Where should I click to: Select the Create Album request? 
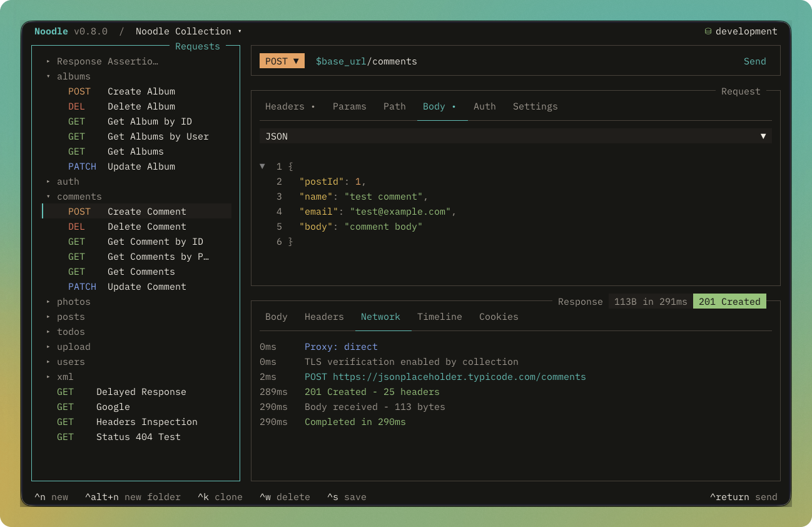coord(136,91)
